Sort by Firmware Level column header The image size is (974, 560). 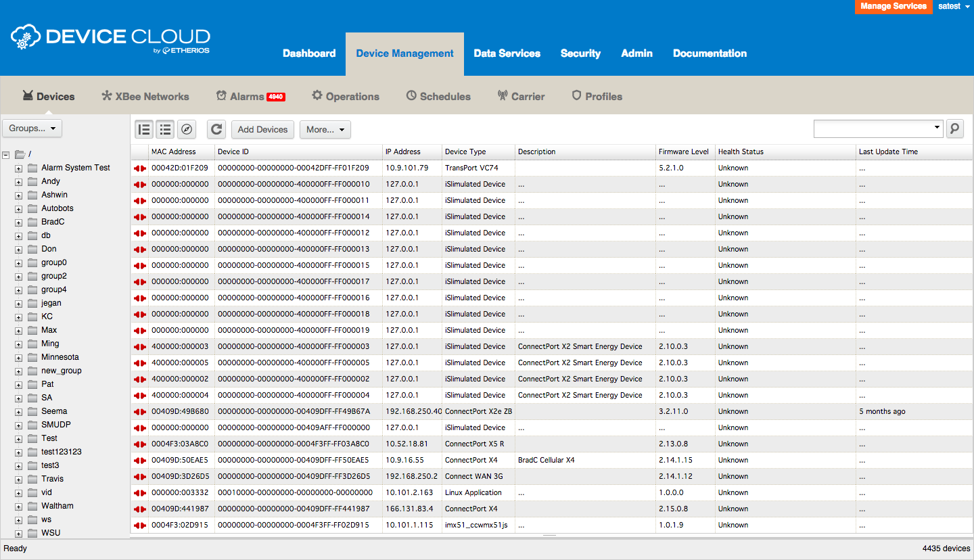coord(685,151)
